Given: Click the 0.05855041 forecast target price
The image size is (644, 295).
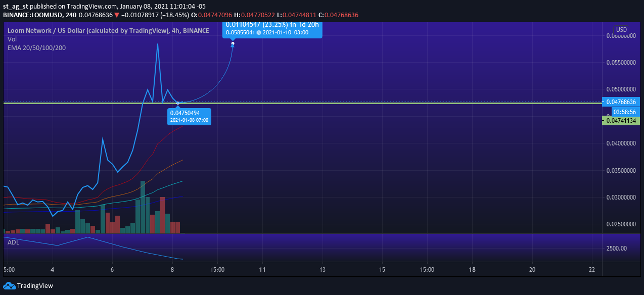Looking at the screenshot, I should (240, 32).
